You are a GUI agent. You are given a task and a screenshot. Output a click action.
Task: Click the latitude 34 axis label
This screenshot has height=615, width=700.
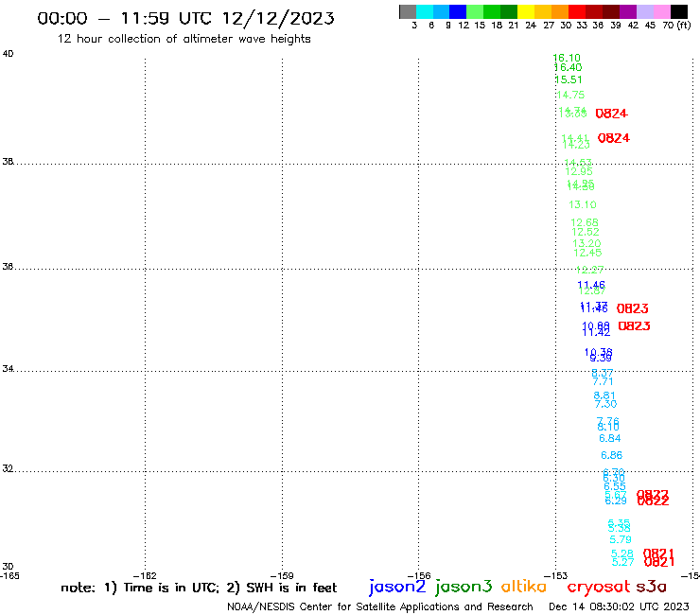click(8, 369)
